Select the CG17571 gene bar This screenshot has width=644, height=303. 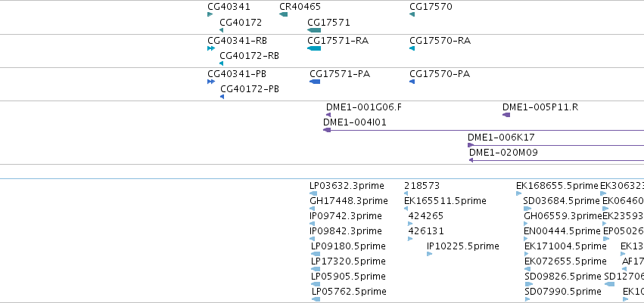[314, 30]
